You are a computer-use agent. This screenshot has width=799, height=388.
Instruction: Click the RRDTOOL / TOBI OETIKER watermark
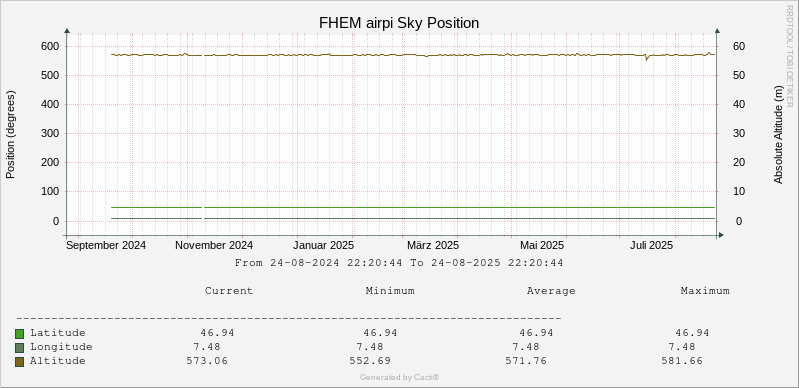(789, 56)
